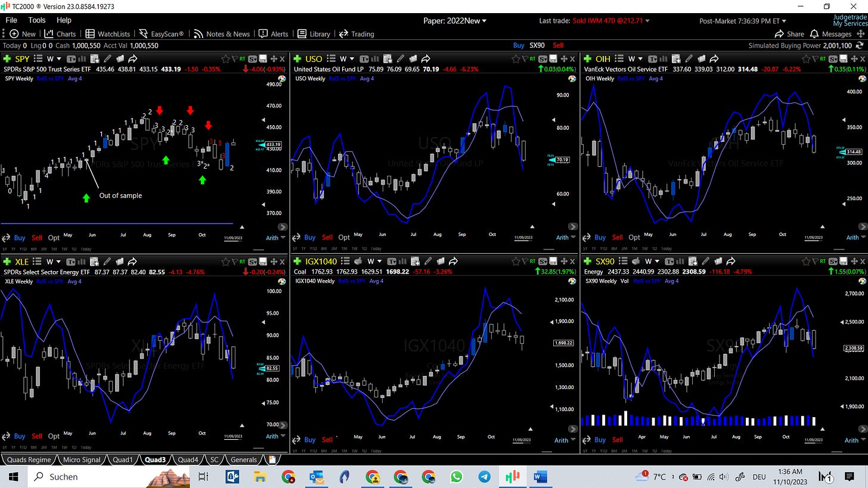Image resolution: width=868 pixels, height=488 pixels.
Task: Toggle RT real-time on XLE chart
Action: pos(242,261)
